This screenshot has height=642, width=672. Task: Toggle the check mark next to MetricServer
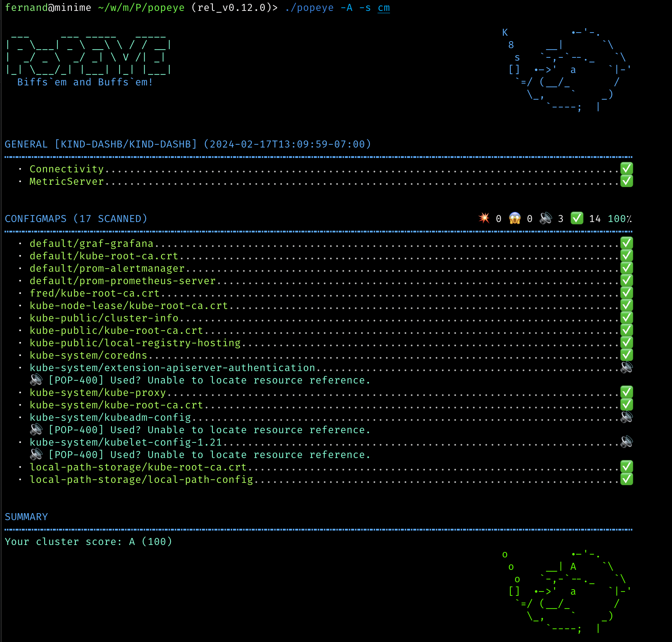click(x=626, y=181)
